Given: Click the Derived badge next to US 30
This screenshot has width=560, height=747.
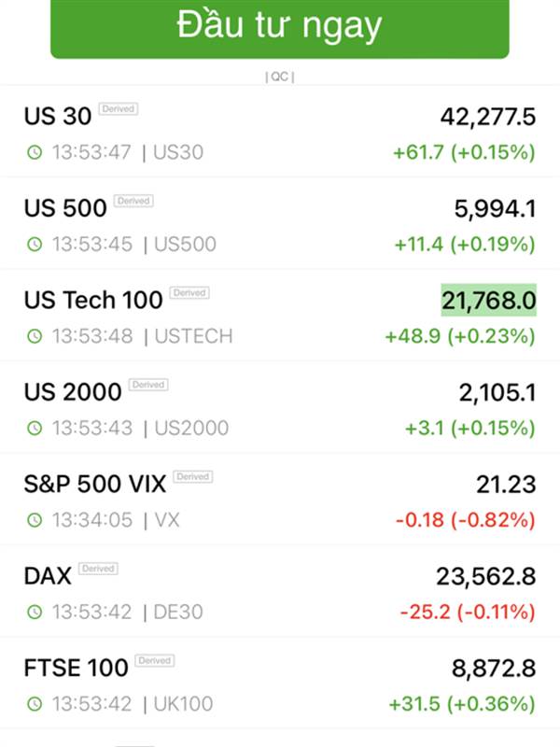Looking at the screenshot, I should click(119, 108).
